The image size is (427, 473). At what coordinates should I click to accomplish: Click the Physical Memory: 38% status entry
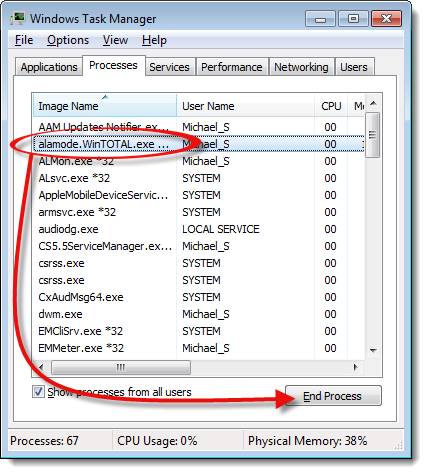point(307,441)
